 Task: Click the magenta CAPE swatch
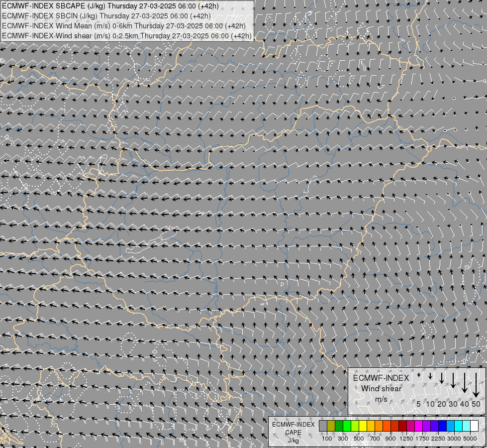pos(419,426)
